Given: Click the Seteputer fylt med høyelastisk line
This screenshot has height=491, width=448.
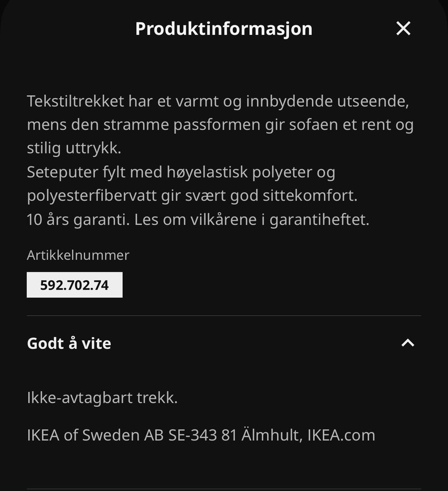Looking at the screenshot, I should (181, 172).
